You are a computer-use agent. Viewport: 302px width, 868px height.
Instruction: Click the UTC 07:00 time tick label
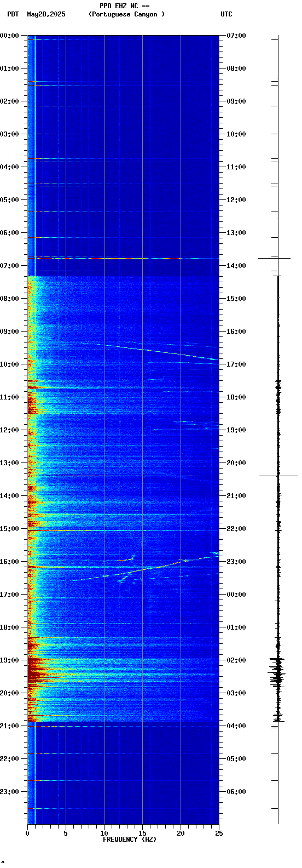(x=236, y=36)
